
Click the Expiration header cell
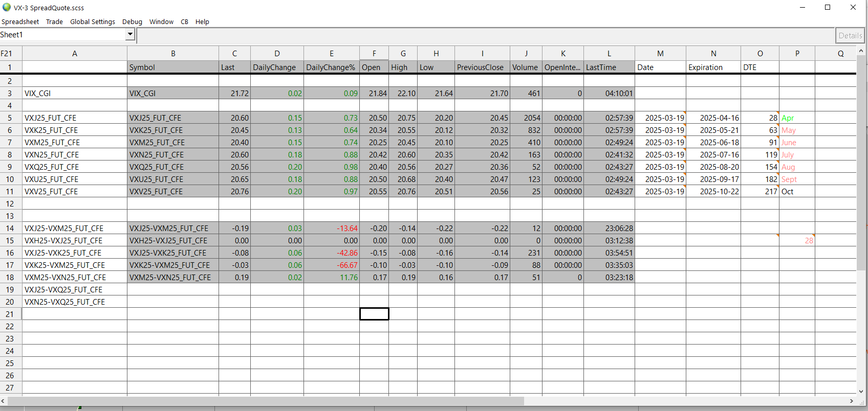pyautogui.click(x=713, y=67)
